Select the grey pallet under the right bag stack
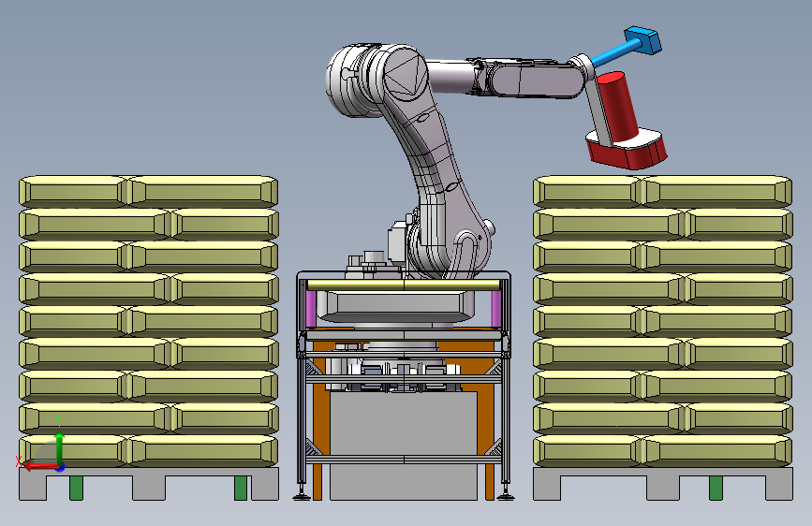Viewport: 812px width, 526px height. 663,483
